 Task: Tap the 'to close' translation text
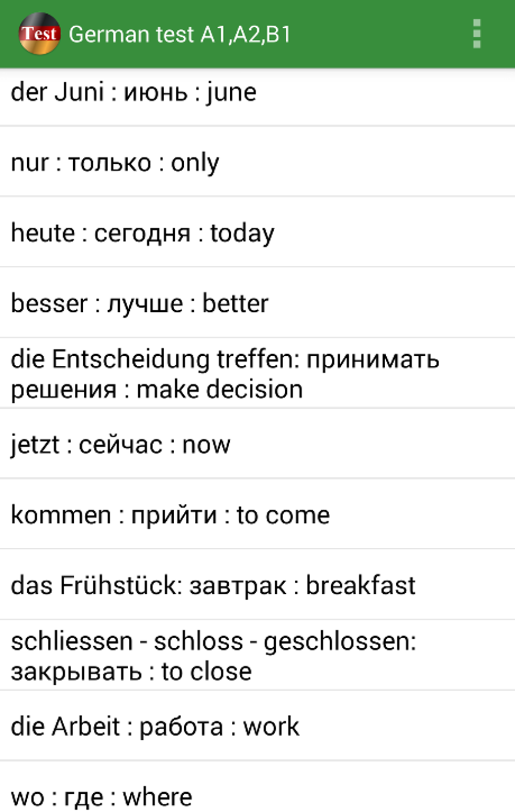pos(206,672)
